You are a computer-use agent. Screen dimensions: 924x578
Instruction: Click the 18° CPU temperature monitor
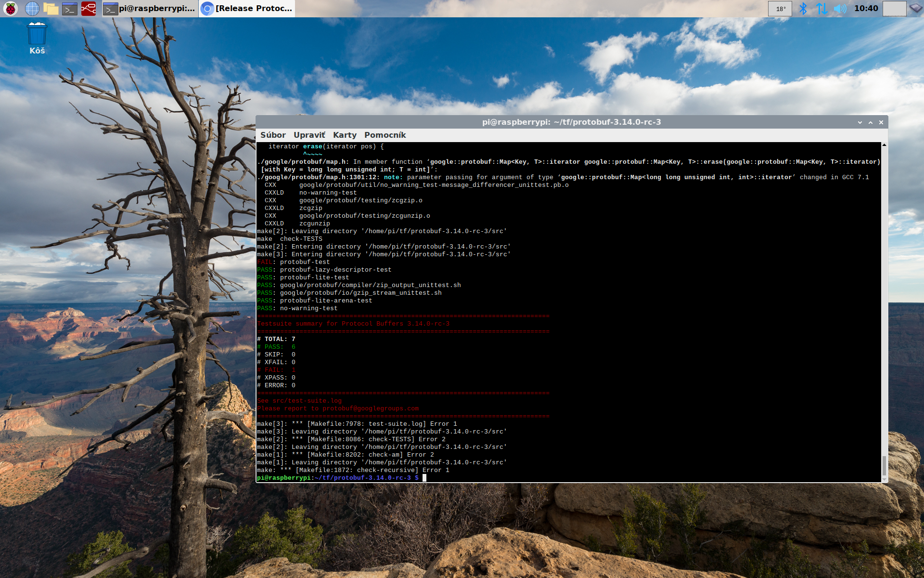780,8
